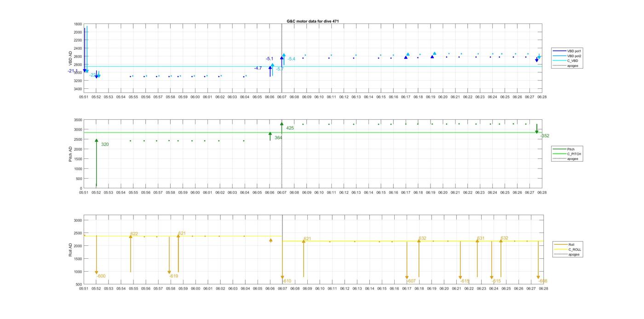Click the '631' roll data label
This screenshot has height=319, width=644.
pyautogui.click(x=481, y=238)
